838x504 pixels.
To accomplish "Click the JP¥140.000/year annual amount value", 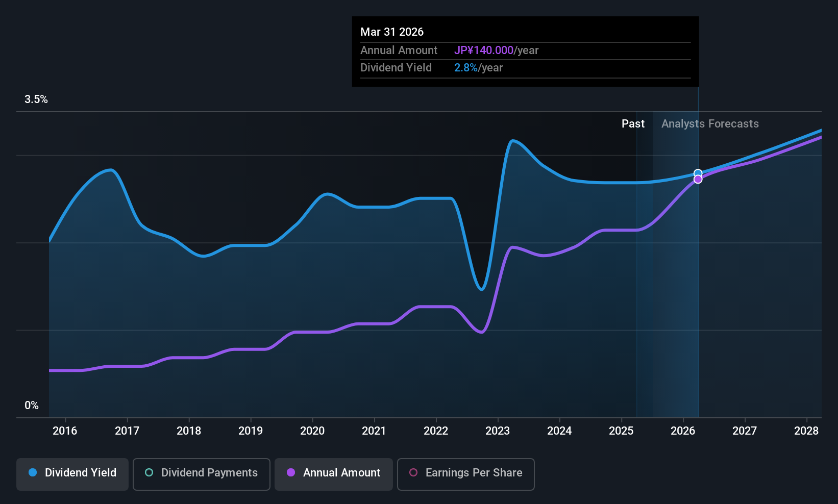I will click(496, 51).
